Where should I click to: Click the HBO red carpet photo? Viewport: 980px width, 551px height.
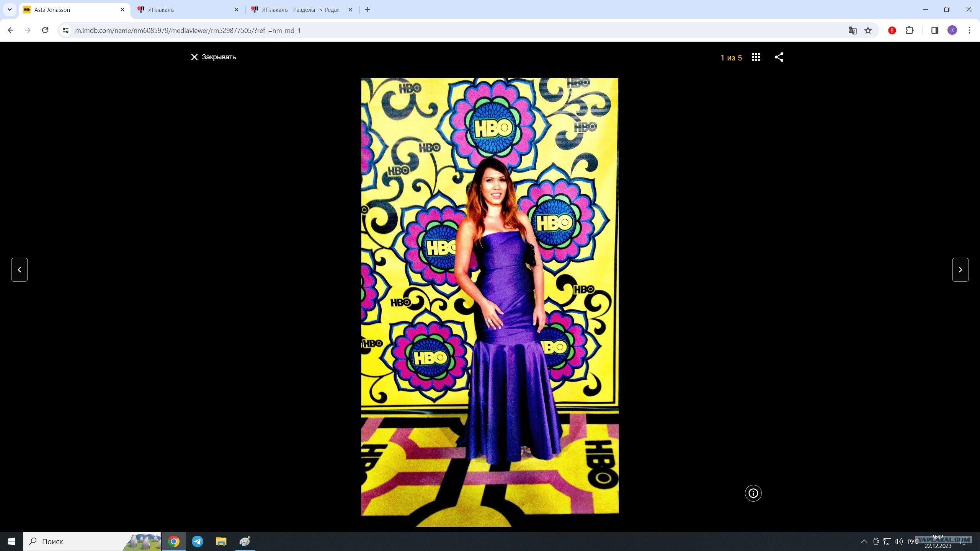(490, 302)
